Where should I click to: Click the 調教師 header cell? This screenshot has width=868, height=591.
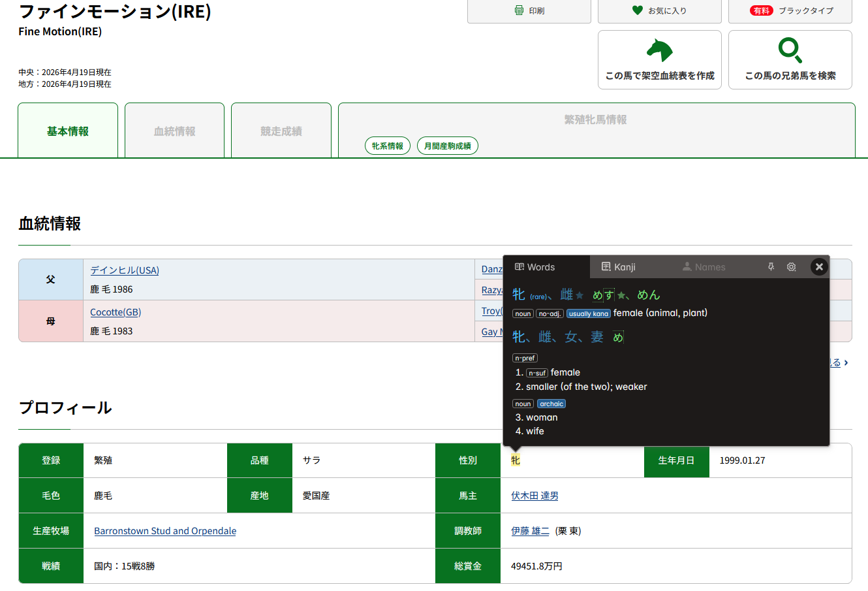[x=468, y=531]
